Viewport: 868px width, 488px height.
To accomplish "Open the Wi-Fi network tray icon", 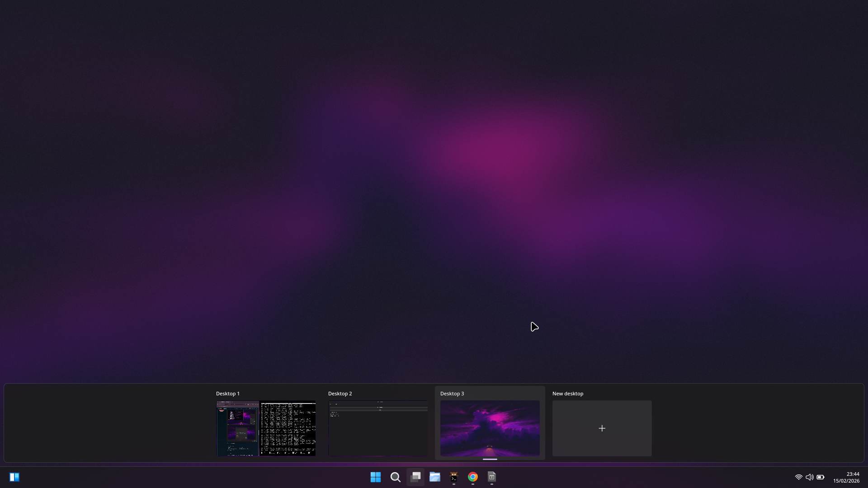I will click(x=798, y=477).
